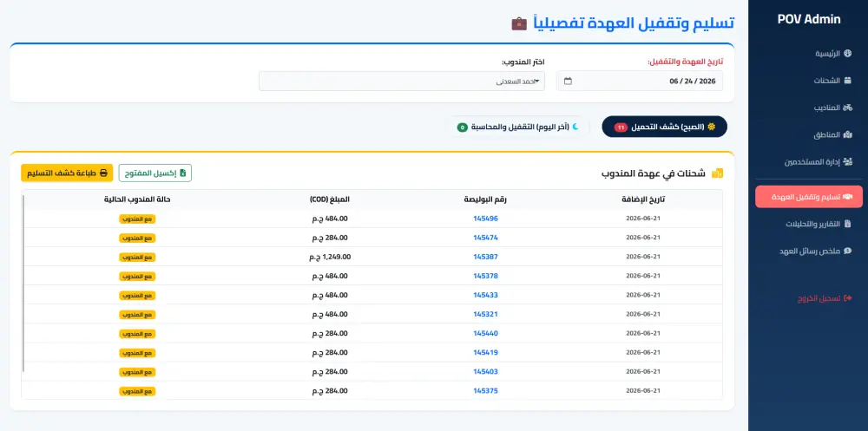Click the boxes icon beside شحنات في عهدة المندوب
Viewport: 868px width, 431px height.
pyautogui.click(x=717, y=173)
